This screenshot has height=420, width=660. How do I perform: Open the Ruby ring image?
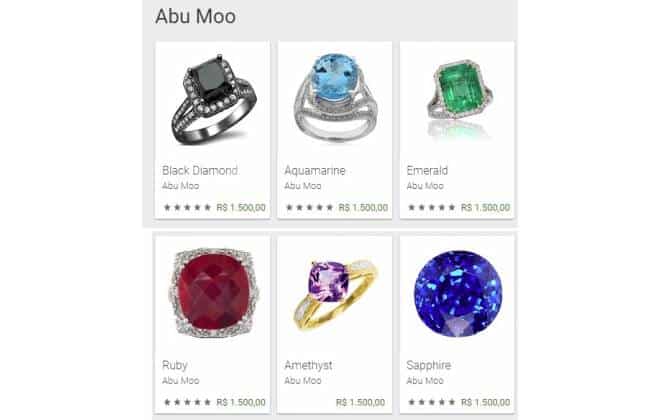point(213,293)
